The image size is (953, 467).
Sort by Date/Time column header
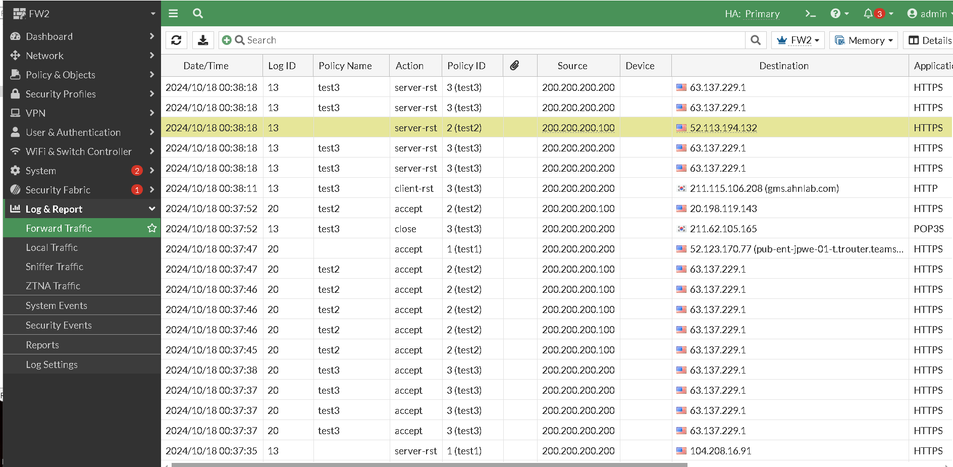point(205,66)
